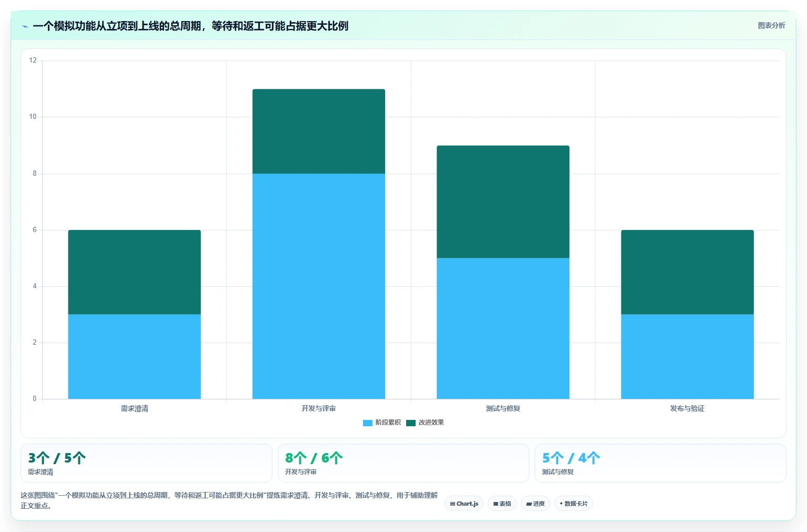
Task: Select the 数据卡片 tag chip
Action: click(573, 504)
